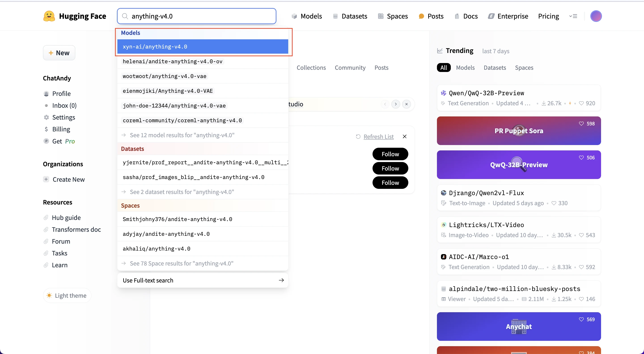Select the Datasets trending filter

495,68
